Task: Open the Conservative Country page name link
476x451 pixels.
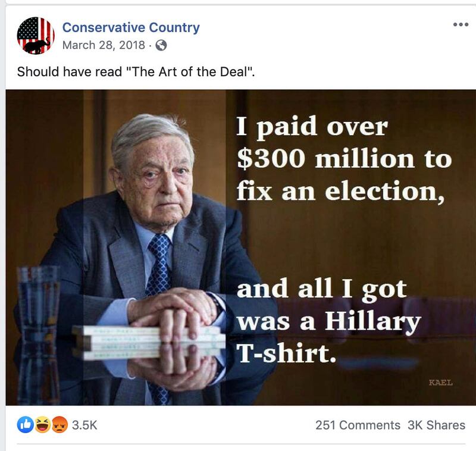Action: pos(131,27)
